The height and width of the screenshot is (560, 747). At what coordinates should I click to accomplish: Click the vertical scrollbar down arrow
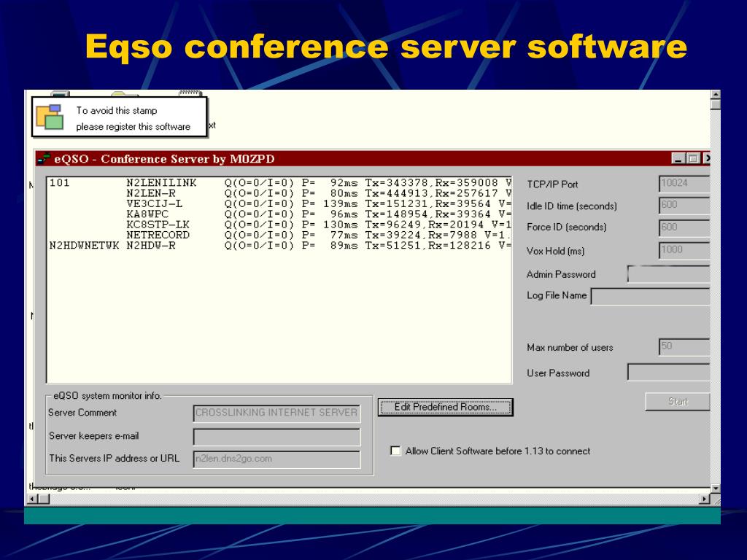pos(715,489)
